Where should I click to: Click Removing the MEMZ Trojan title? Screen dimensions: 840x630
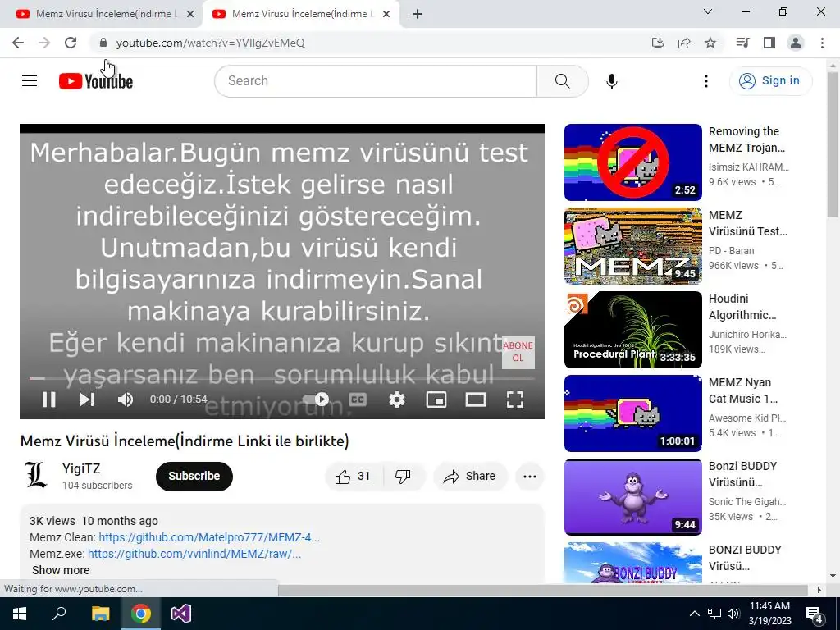746,139
